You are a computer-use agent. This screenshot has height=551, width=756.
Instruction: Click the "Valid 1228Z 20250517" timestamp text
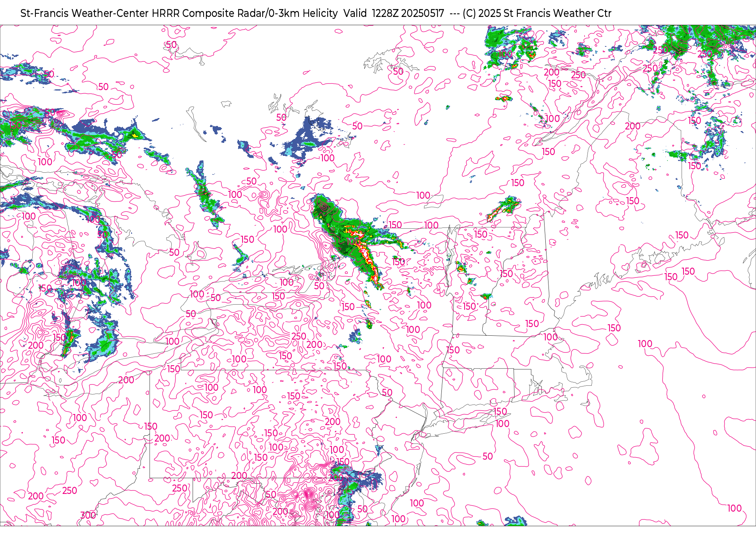tap(394, 13)
